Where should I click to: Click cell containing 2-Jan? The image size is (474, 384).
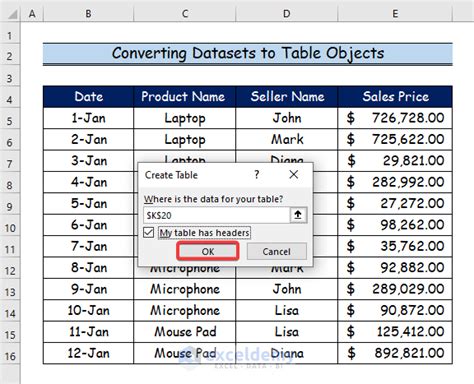[88, 139]
